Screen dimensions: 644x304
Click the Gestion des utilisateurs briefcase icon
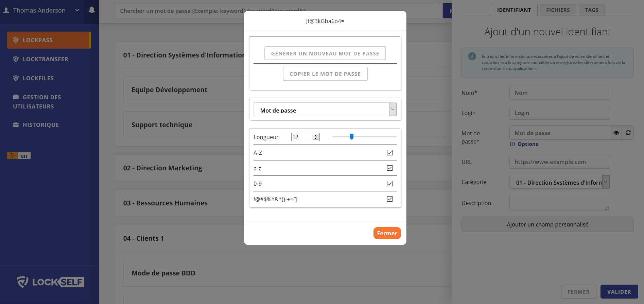[16, 97]
